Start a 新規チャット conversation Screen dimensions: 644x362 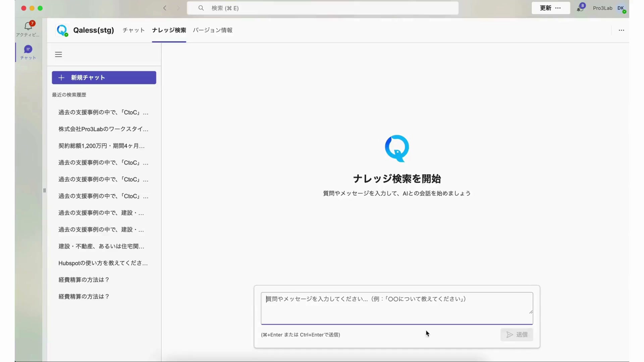pyautogui.click(x=104, y=78)
